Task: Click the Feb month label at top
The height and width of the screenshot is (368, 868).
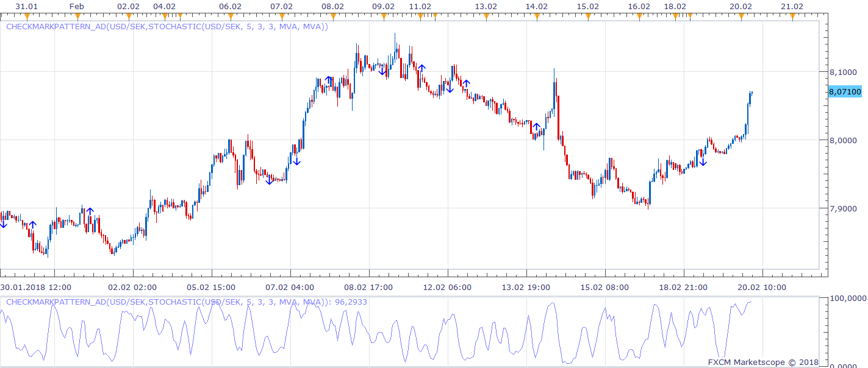Action: [x=77, y=6]
